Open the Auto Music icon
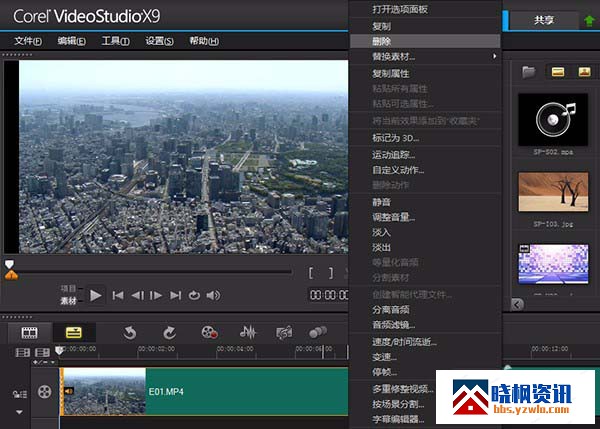 284,332
